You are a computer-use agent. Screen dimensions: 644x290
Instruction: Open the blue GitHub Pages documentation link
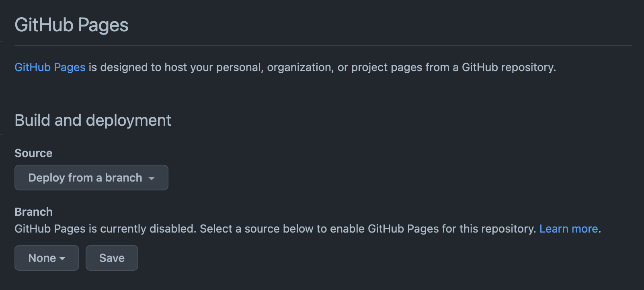pyautogui.click(x=50, y=67)
